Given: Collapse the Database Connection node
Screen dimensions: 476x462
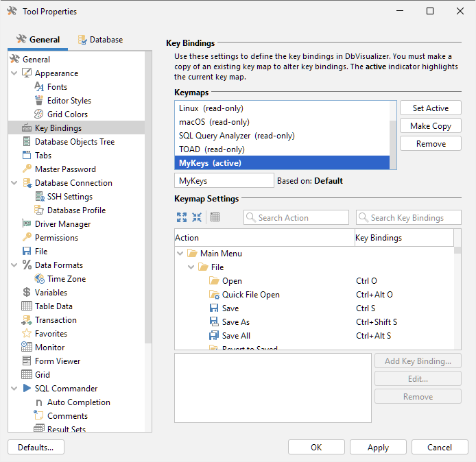Looking at the screenshot, I should point(14,183).
